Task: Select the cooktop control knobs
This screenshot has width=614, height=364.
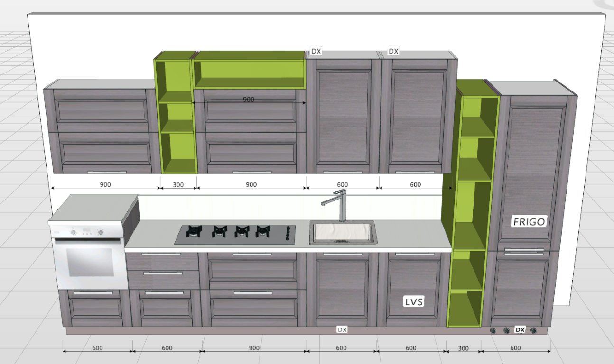Action: tap(288, 234)
